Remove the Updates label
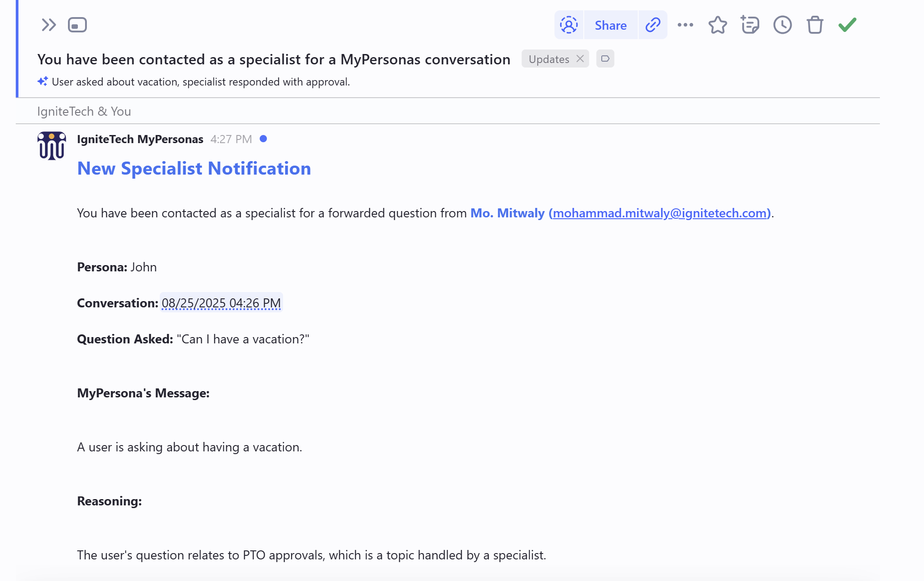The height and width of the screenshot is (581, 924). (x=580, y=59)
